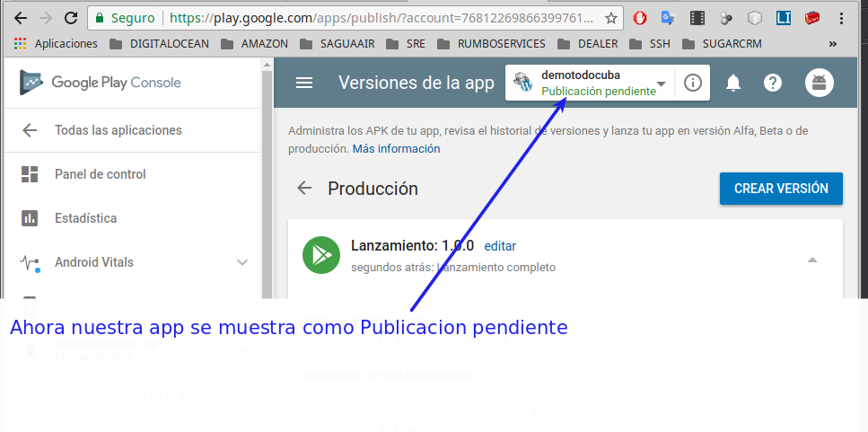This screenshot has width=868, height=432.
Task: Open the demotodocuba app selector dropdown
Action: tap(590, 83)
